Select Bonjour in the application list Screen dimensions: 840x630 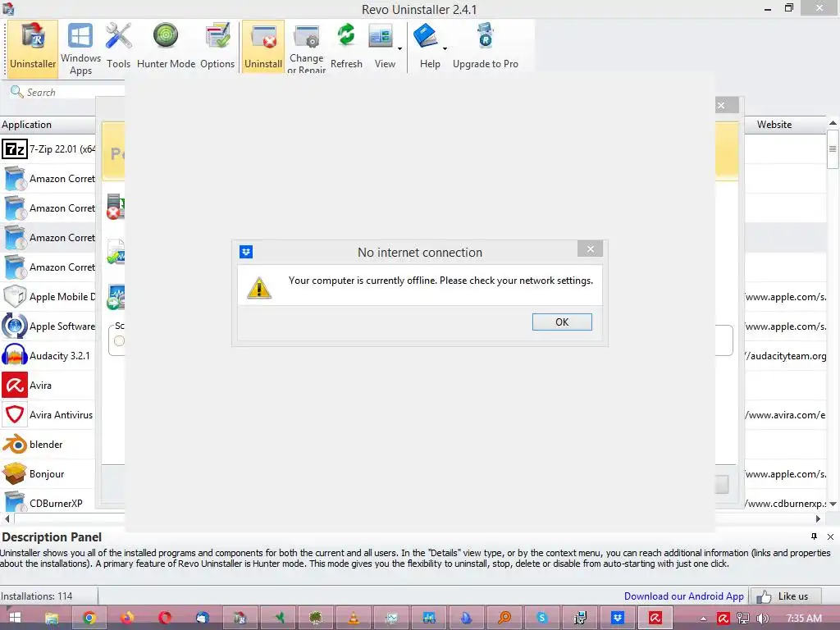48,473
